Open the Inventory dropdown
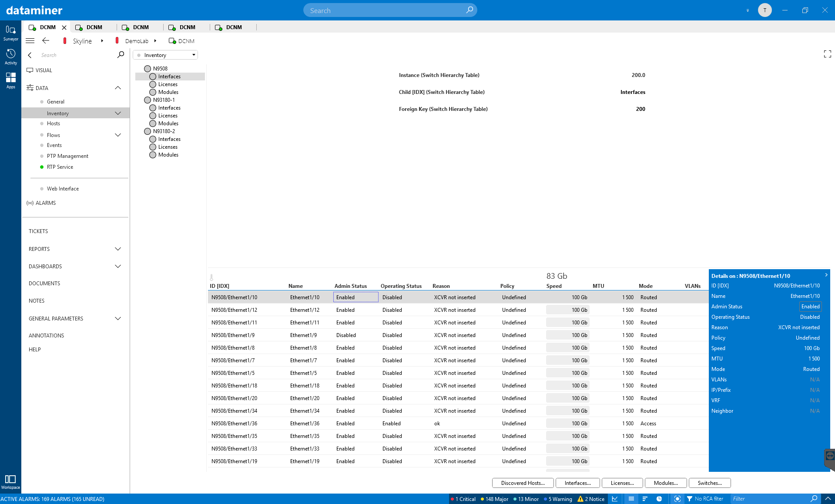 [165, 55]
